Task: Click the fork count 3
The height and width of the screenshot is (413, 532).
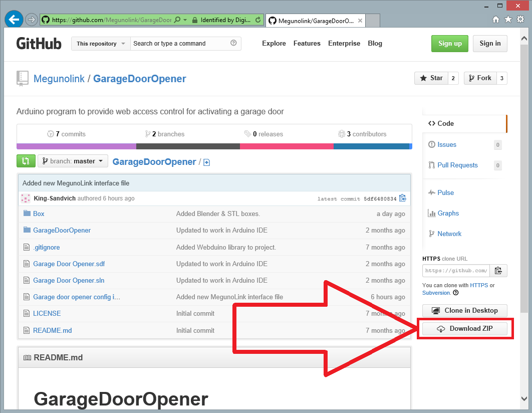Action: tap(502, 78)
